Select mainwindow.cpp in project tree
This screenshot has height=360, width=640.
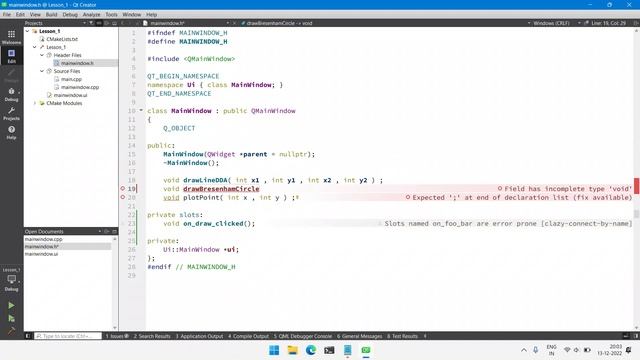[80, 87]
